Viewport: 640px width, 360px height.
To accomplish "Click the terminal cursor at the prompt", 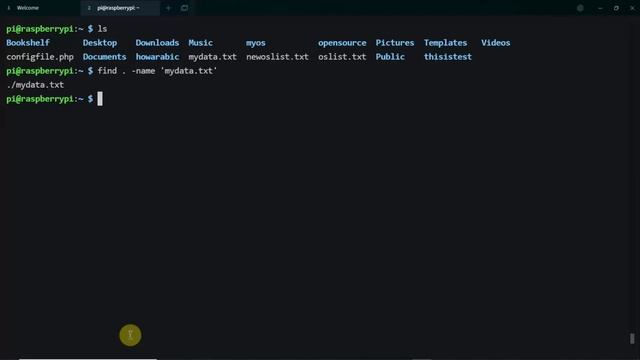I will (x=100, y=99).
